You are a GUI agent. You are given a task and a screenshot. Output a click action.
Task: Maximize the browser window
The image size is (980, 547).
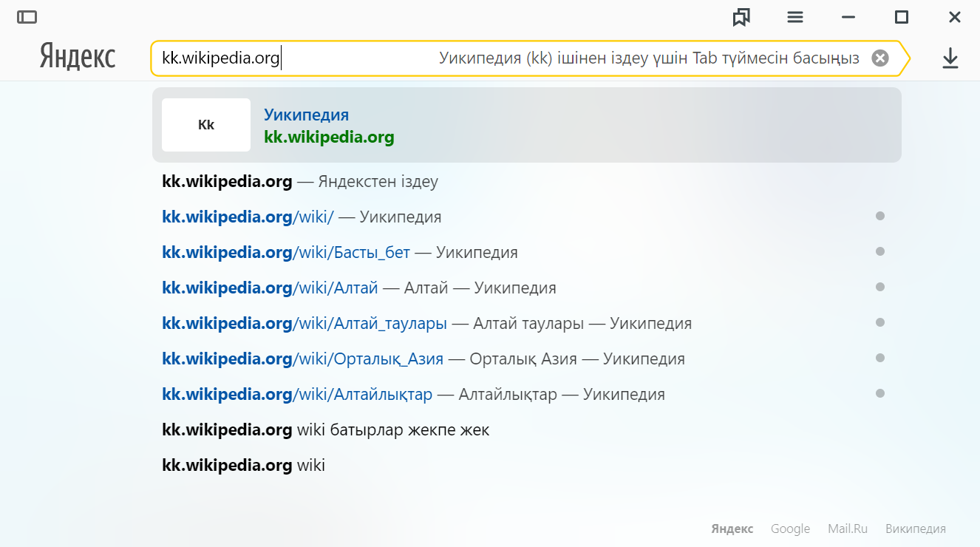pos(902,17)
